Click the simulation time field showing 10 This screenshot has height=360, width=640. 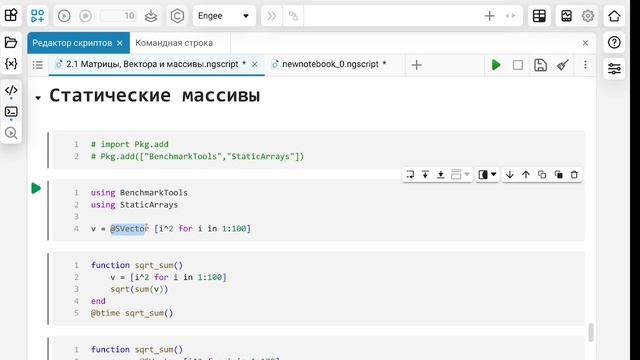118,16
